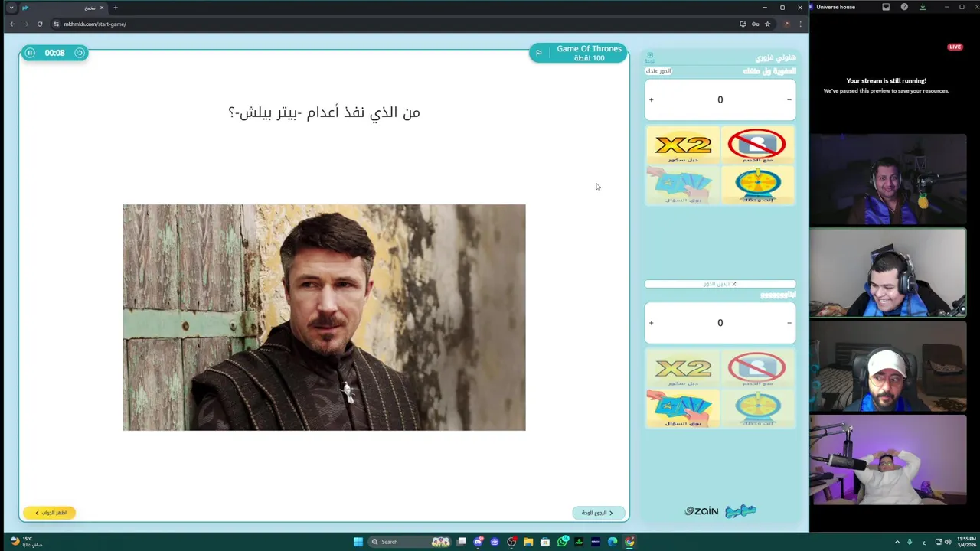Open WhatsApp from the taskbar
Viewport: 980px width, 551px height.
coord(562,542)
